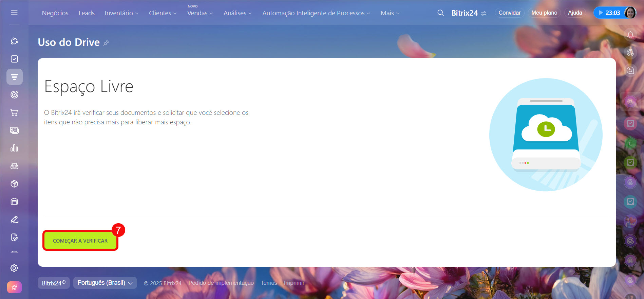Pin the Uso do Drive page

[x=106, y=43]
